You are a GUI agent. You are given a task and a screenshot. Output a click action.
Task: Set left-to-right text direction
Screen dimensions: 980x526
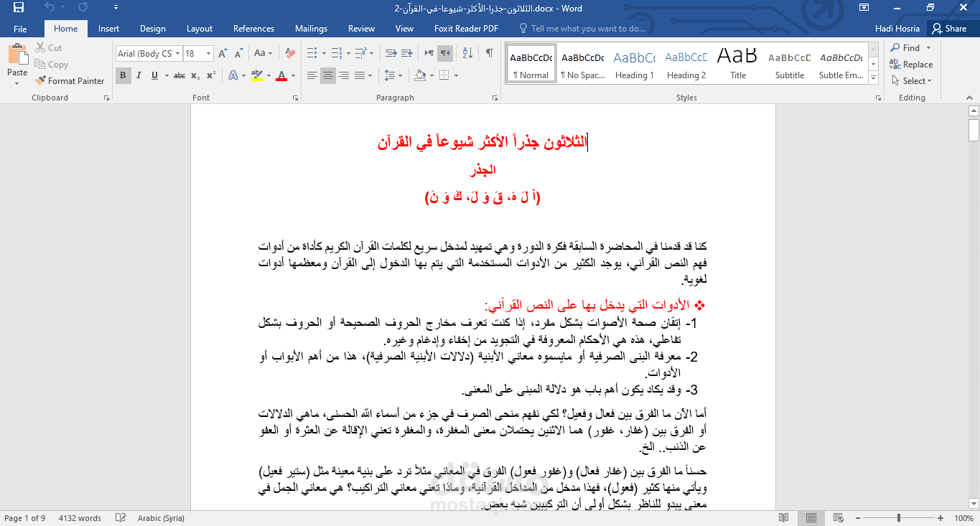429,53
